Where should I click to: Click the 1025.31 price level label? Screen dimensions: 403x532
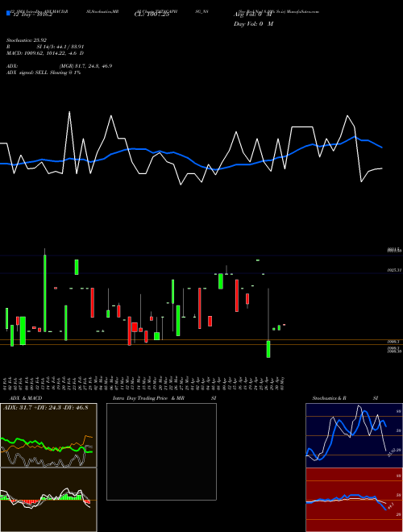394,270
